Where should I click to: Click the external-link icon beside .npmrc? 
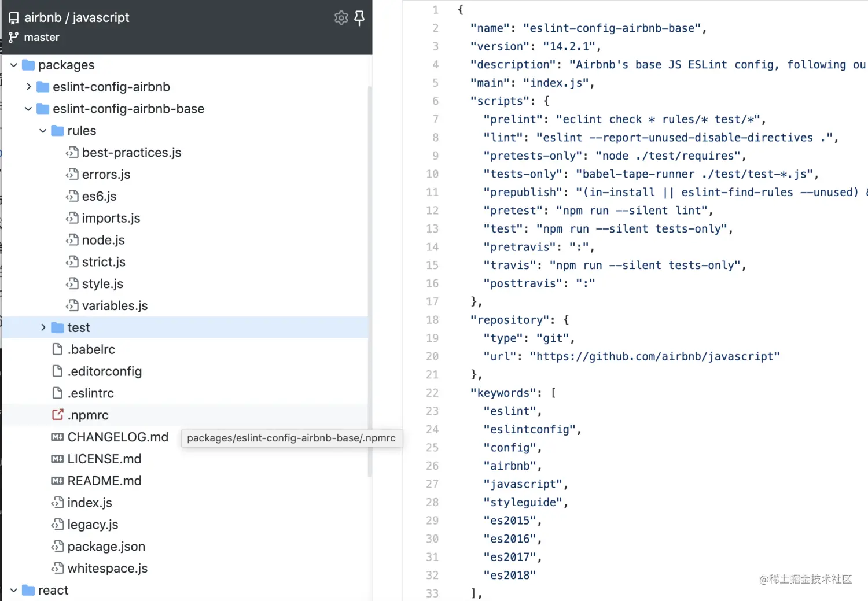click(x=57, y=415)
